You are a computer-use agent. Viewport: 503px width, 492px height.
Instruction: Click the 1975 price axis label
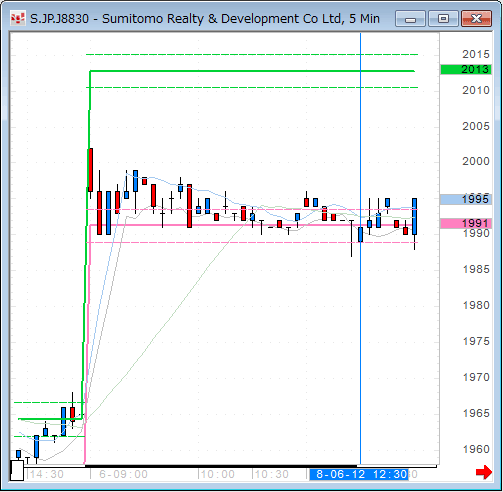coord(476,341)
